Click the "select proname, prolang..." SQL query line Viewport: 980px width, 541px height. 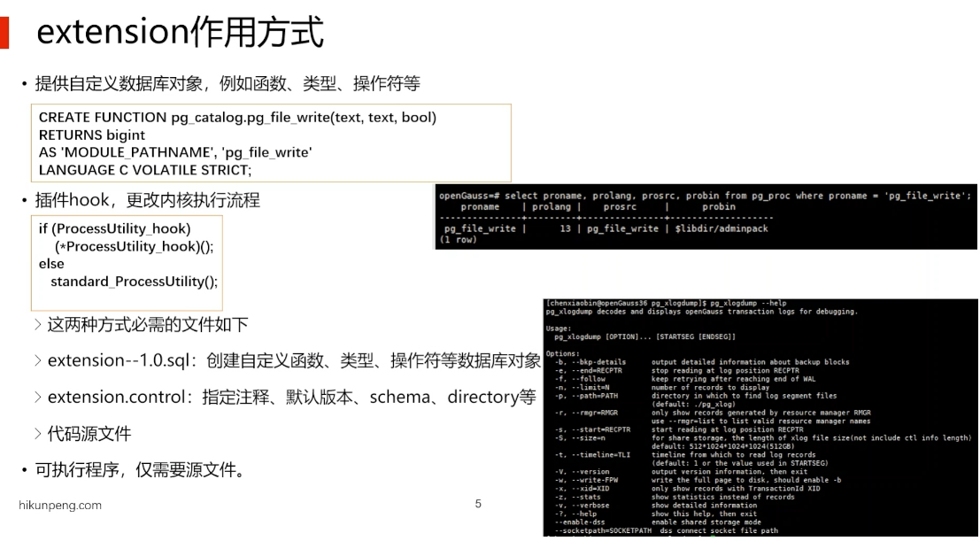pyautogui.click(x=705, y=196)
